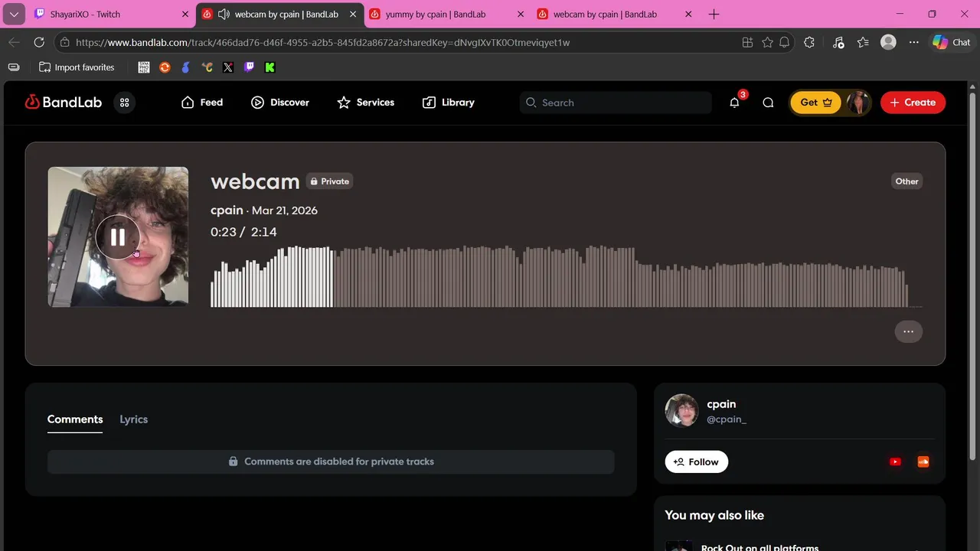Screen dimensions: 980x551
Task: Open the browser profile icon
Action: click(x=888, y=42)
